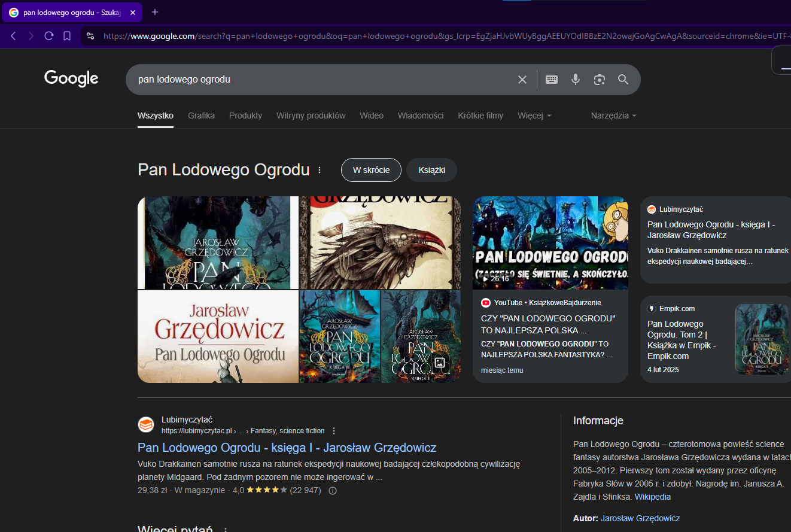Open the Wikipedia link in Informacje

pyautogui.click(x=653, y=497)
